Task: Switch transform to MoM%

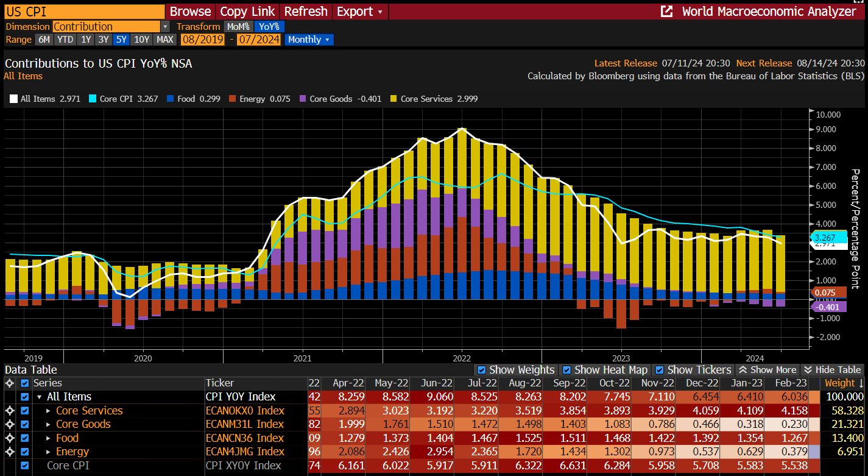Action: [238, 27]
